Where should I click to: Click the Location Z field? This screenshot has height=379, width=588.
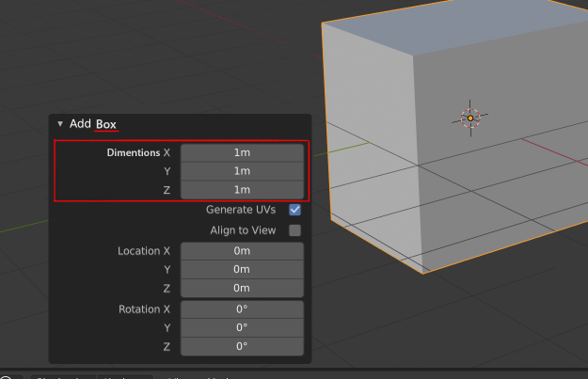click(x=242, y=289)
